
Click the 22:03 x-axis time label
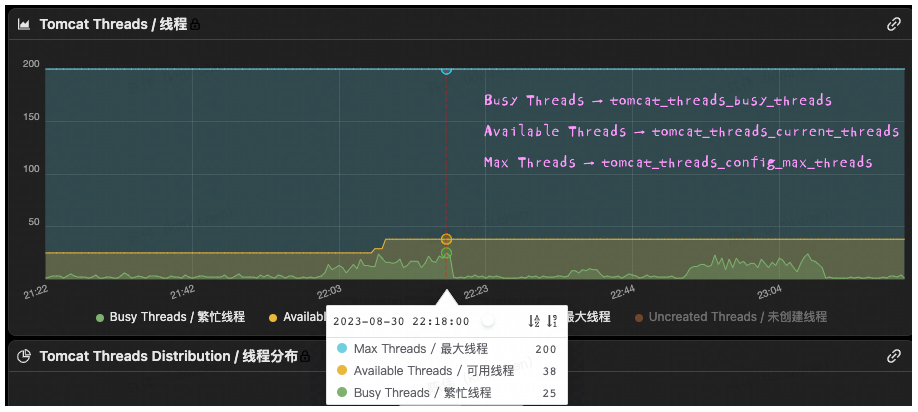click(x=329, y=291)
